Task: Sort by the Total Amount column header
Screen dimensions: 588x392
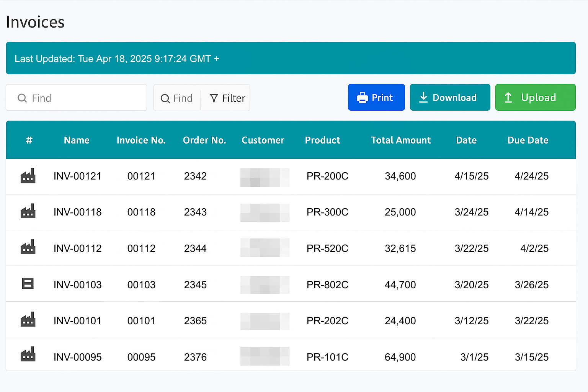Action: click(401, 140)
